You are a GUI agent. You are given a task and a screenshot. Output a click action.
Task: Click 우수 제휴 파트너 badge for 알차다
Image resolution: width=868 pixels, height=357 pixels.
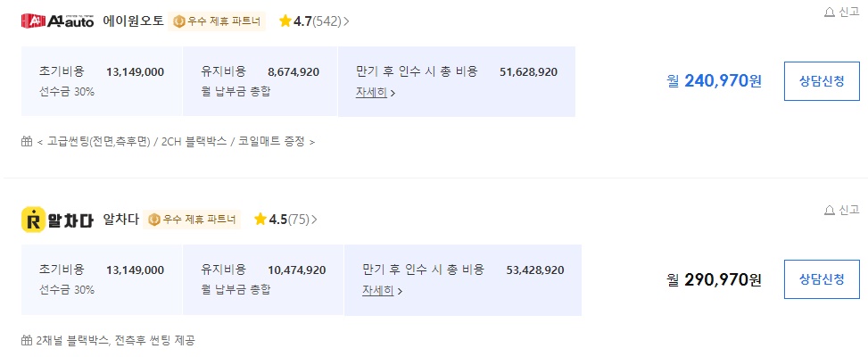(192, 220)
